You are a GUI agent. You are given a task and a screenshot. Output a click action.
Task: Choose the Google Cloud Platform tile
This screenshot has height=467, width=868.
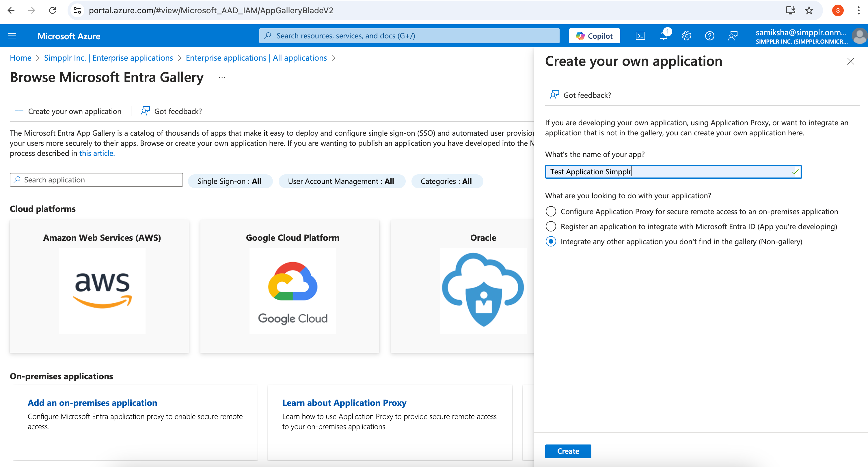tap(290, 287)
